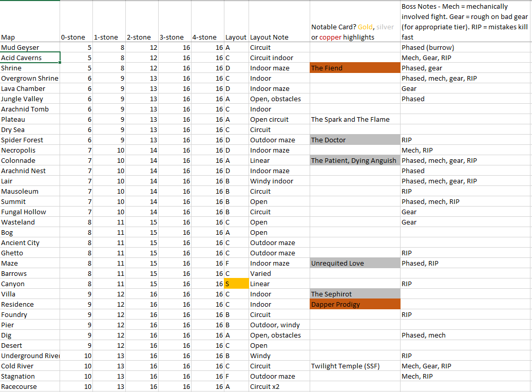Select the 1-stone header cell
Viewport: 532px width, 392px height.
[109, 22]
